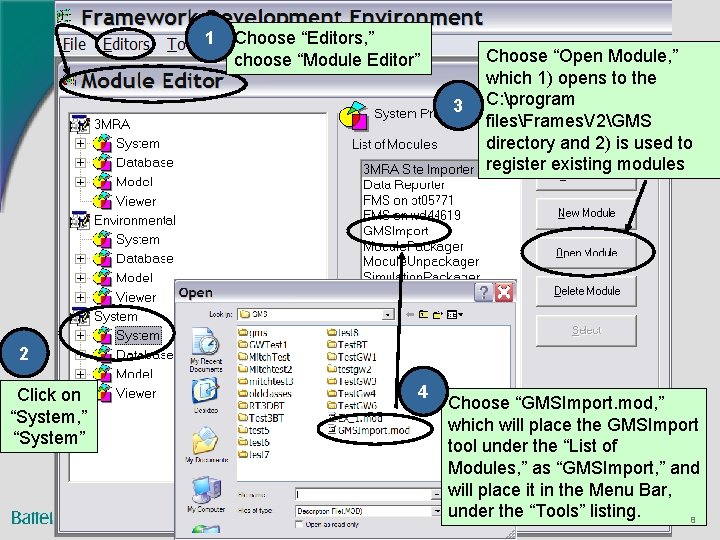The image size is (720, 540).
Task: Select the test5 folder name
Action: (x=259, y=430)
